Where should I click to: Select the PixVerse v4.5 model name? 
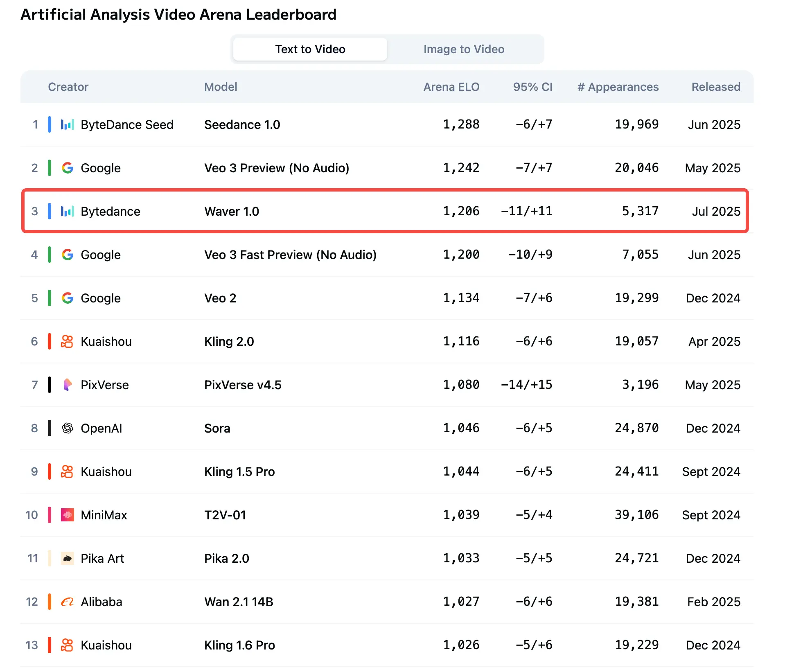pos(243,385)
